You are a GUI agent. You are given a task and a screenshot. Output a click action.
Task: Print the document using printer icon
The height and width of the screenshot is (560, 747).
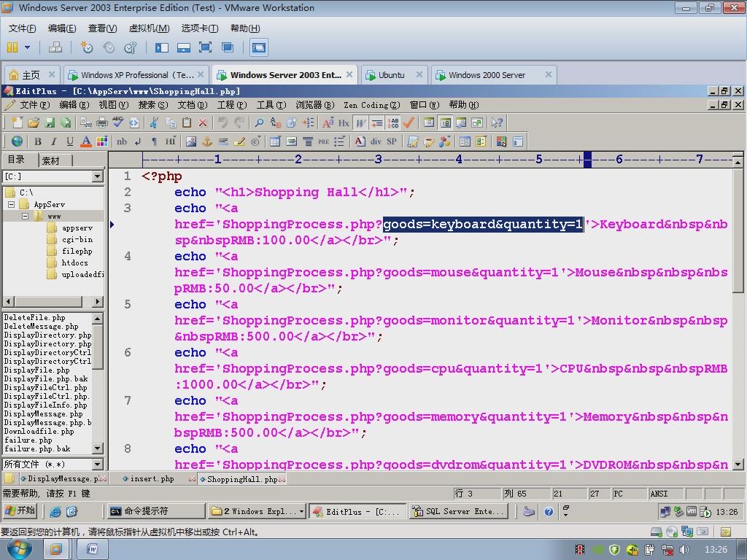tap(102, 122)
